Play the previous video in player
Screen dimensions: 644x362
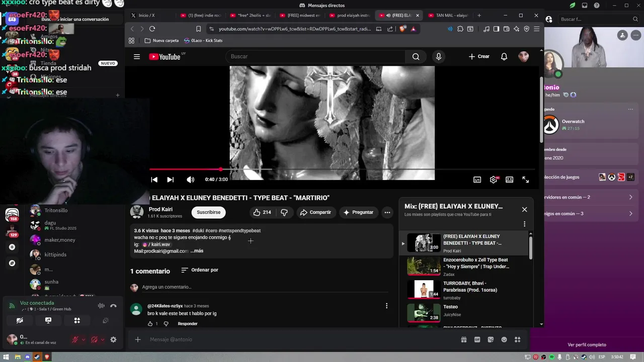pyautogui.click(x=154, y=179)
